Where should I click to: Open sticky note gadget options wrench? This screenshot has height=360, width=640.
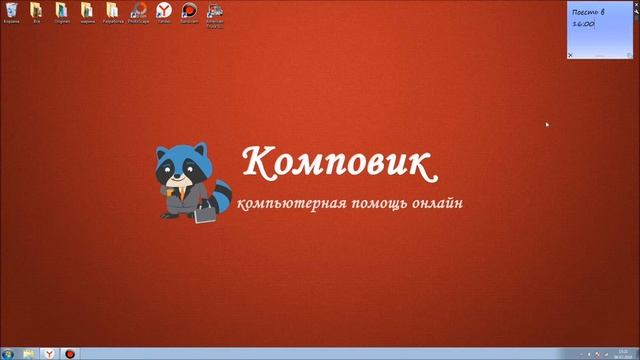pos(637,11)
